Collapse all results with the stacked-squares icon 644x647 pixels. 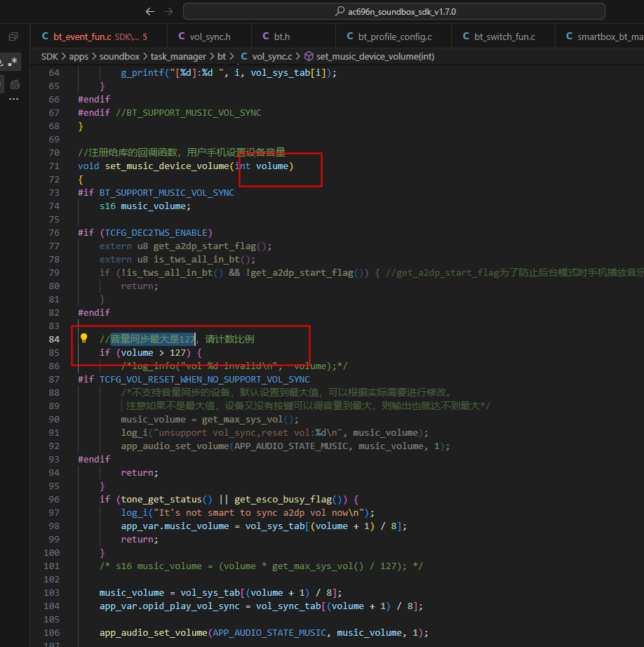point(13,36)
